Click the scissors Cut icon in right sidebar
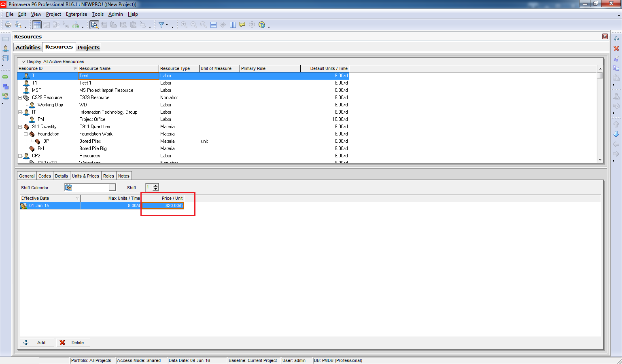 pos(616,59)
